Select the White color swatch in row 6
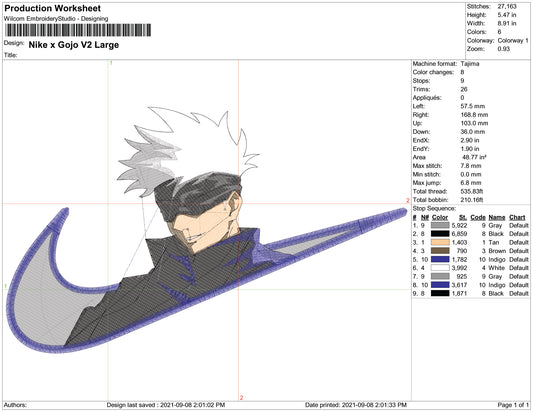Screen dimensions: 533x412 pos(440,268)
